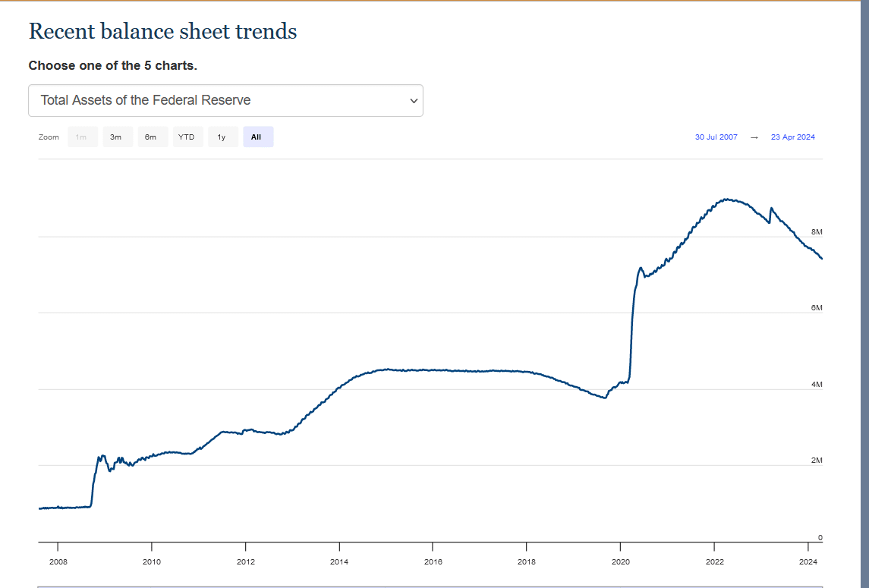869x588 pixels.
Task: Click the 2014 x-axis label
Action: [x=339, y=562]
